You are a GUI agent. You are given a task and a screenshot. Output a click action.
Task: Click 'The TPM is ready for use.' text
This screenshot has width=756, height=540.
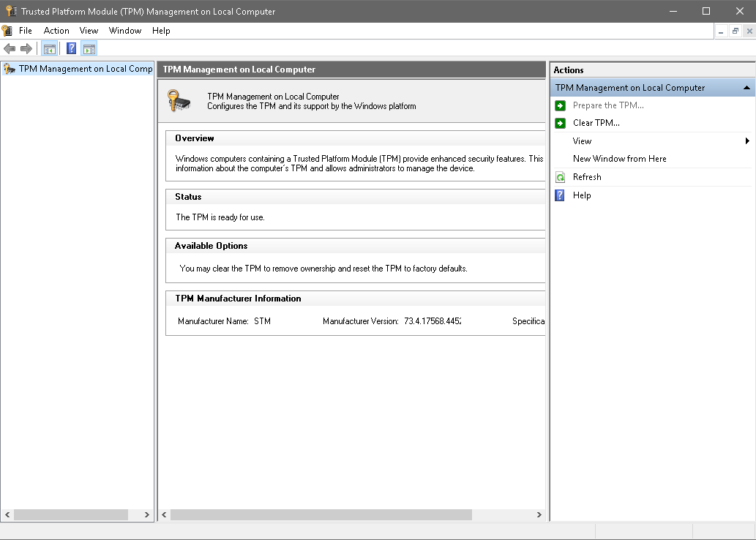click(x=220, y=217)
